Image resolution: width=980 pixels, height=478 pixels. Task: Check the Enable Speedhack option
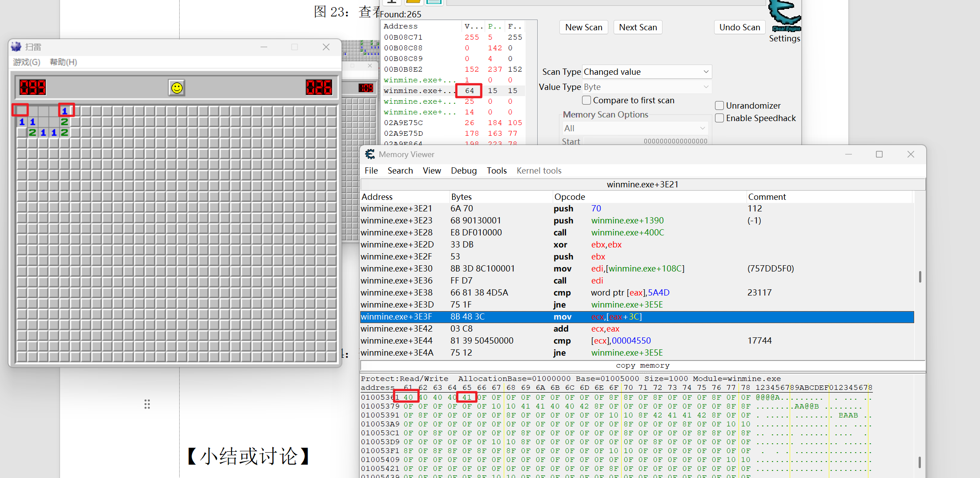pos(719,118)
